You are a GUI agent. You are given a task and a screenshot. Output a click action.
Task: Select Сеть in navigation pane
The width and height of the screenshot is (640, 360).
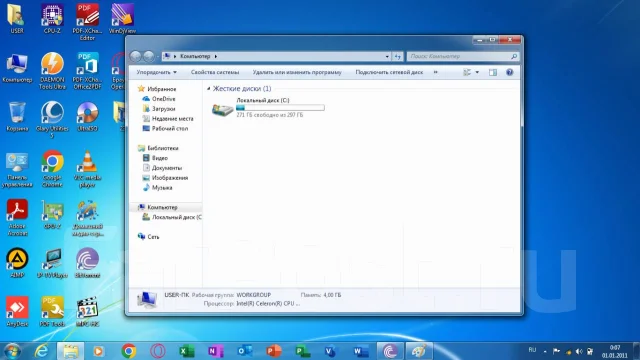tap(153, 237)
